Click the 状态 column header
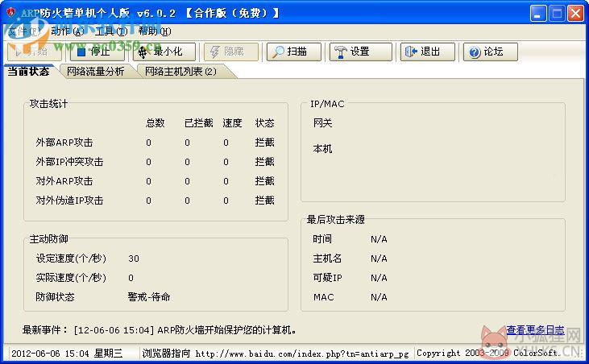Image resolution: width=589 pixels, height=364 pixels. [x=264, y=123]
